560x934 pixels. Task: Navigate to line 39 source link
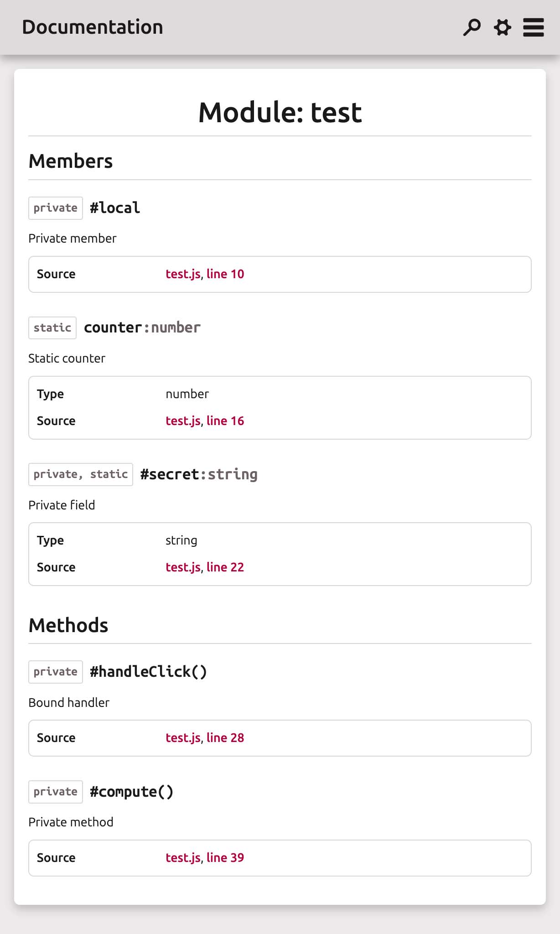[x=225, y=858]
